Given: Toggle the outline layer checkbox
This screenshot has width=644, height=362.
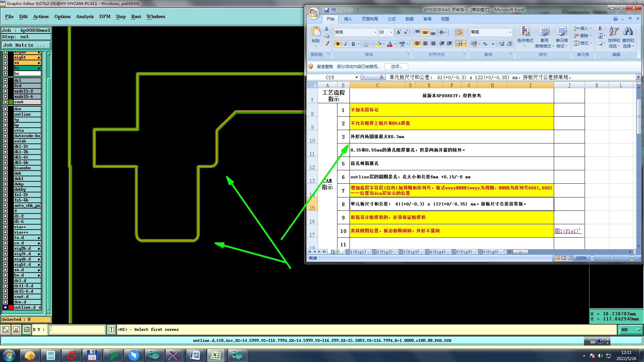Looking at the screenshot, I should click(5, 114).
